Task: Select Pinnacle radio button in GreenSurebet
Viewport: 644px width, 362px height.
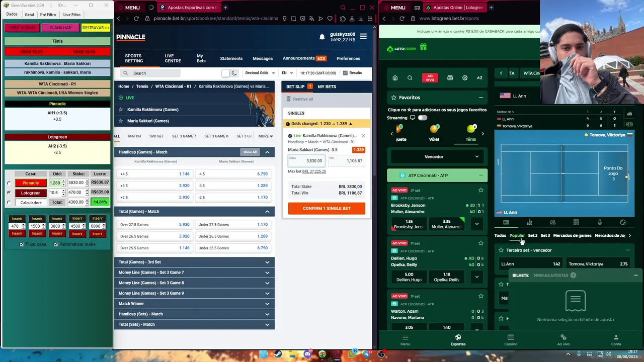Action: [9, 183]
